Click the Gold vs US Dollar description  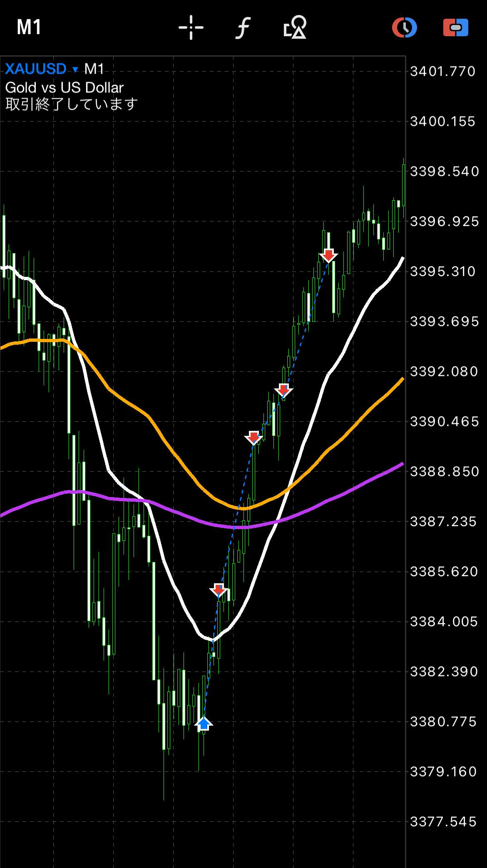[x=65, y=88]
